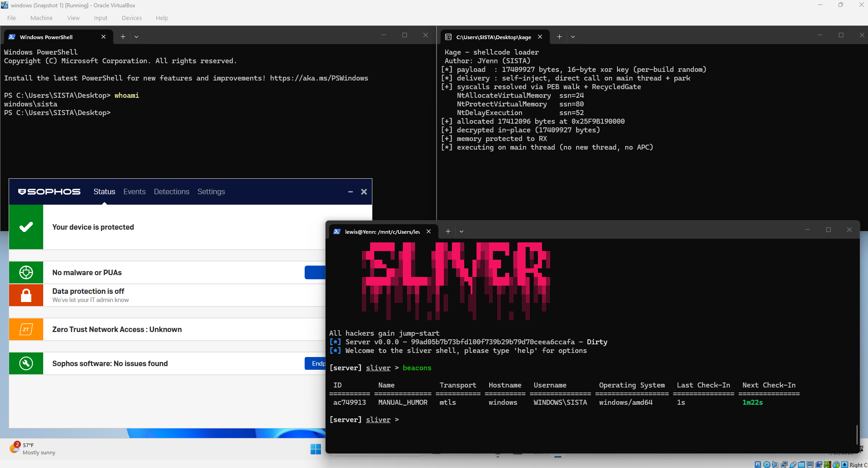Click the 1m22s next check-in value
The width and height of the screenshot is (868, 468).
pyautogui.click(x=753, y=403)
